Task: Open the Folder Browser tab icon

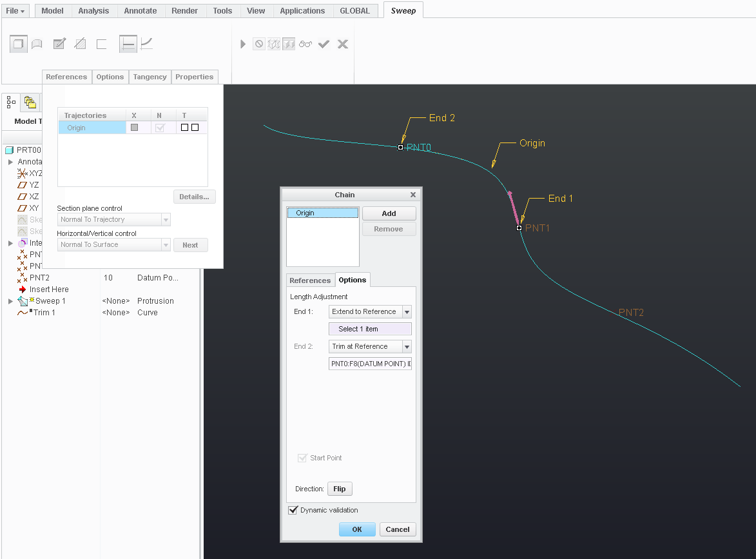Action: [x=30, y=103]
